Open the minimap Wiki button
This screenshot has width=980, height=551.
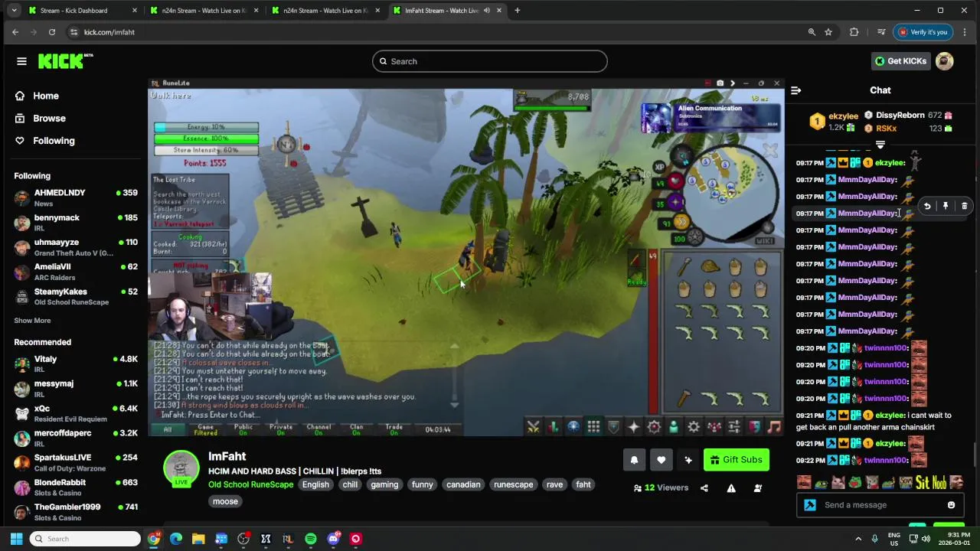[x=764, y=241]
